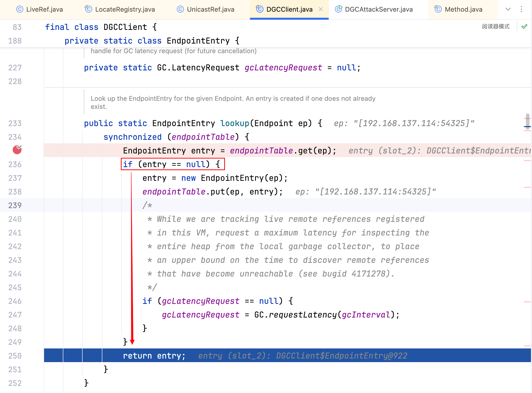Set a breakpoint at line 250 gutter

(15, 356)
